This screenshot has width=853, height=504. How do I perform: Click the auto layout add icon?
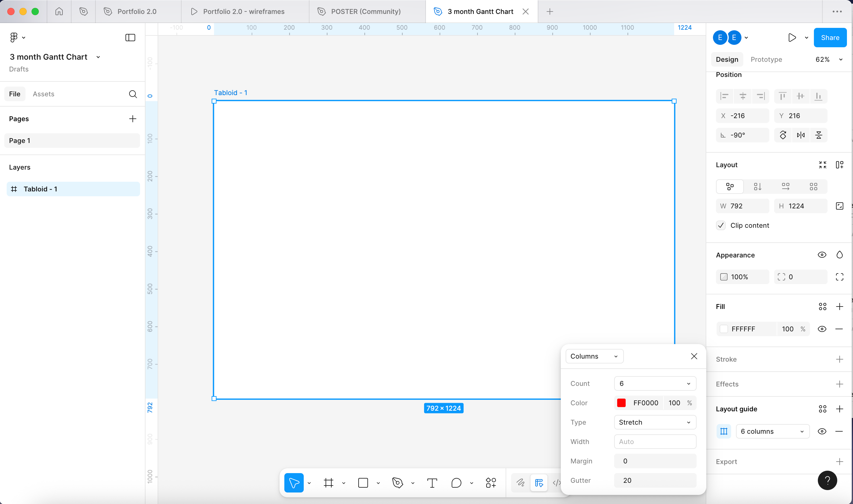(x=839, y=165)
